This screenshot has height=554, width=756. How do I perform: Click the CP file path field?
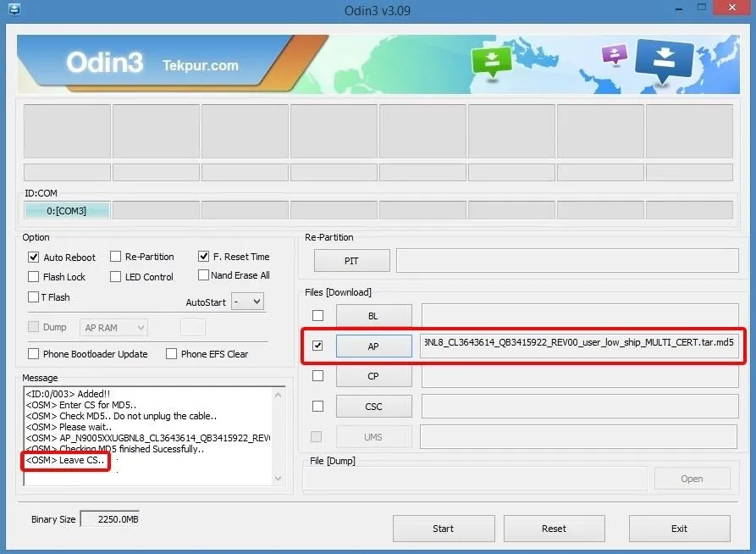pyautogui.click(x=580, y=376)
